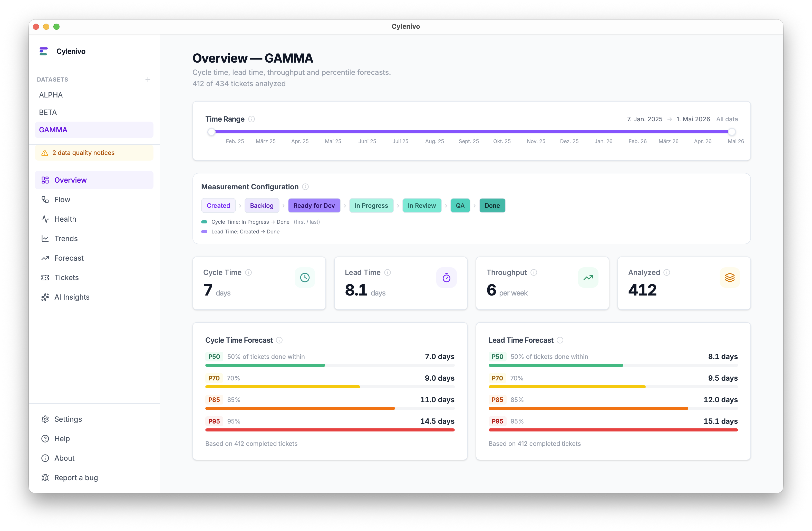The height and width of the screenshot is (531, 812).
Task: Select the ALPHA dataset
Action: click(51, 95)
